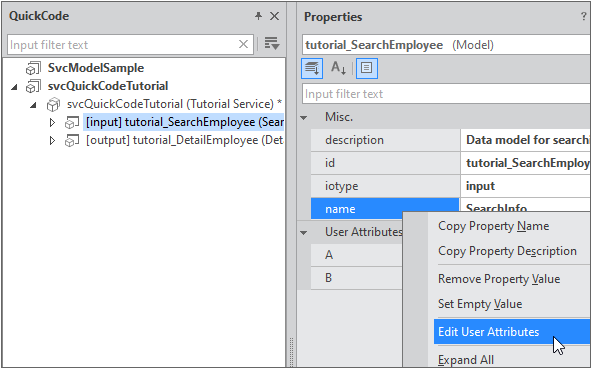Clear the QuickCode filter text
Screen dimensions: 591x368
[243, 44]
